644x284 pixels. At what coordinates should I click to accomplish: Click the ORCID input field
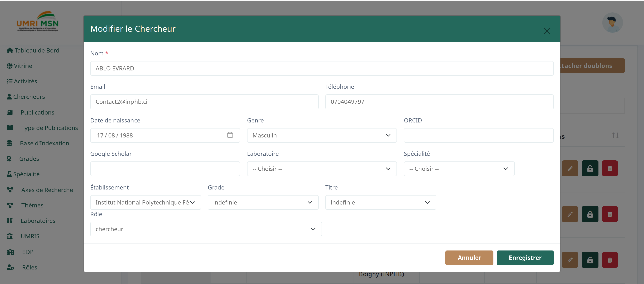click(x=479, y=135)
